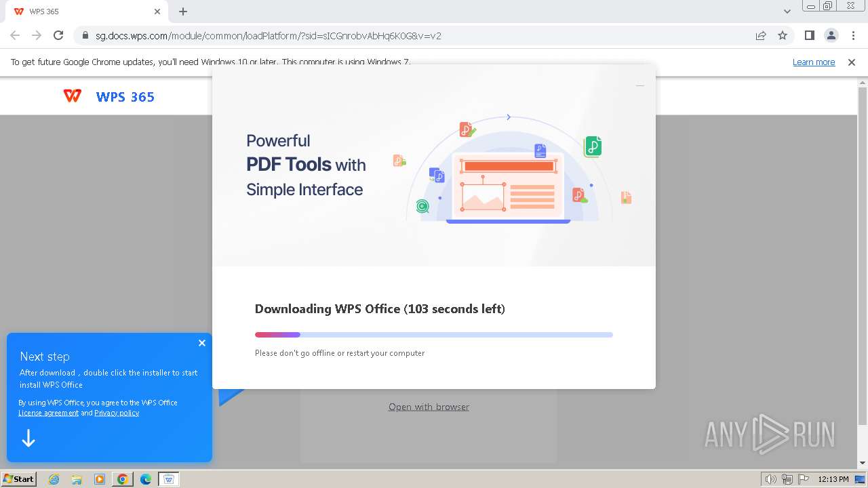Open Windows Explorer from the taskbar
Viewport: 868px width, 488px height.
tap(77, 479)
